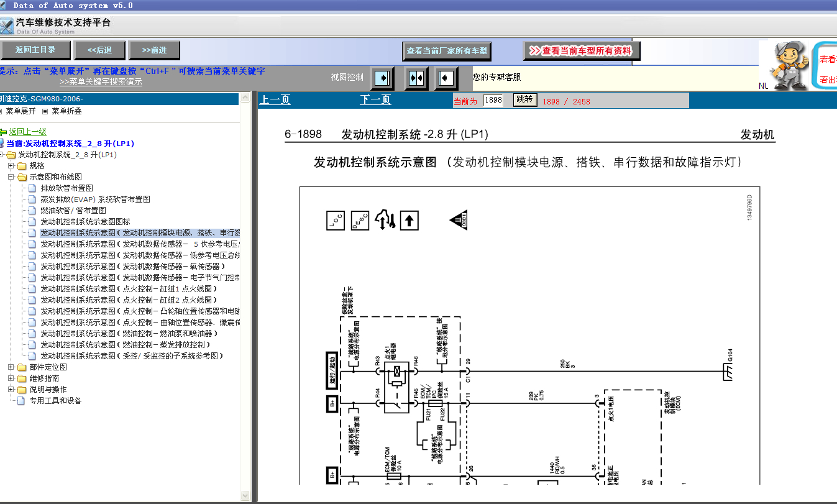This screenshot has height=504, width=837.
Task: Open 蒸发排放(EVAP) 系统软管布置图
Action: tap(95, 199)
